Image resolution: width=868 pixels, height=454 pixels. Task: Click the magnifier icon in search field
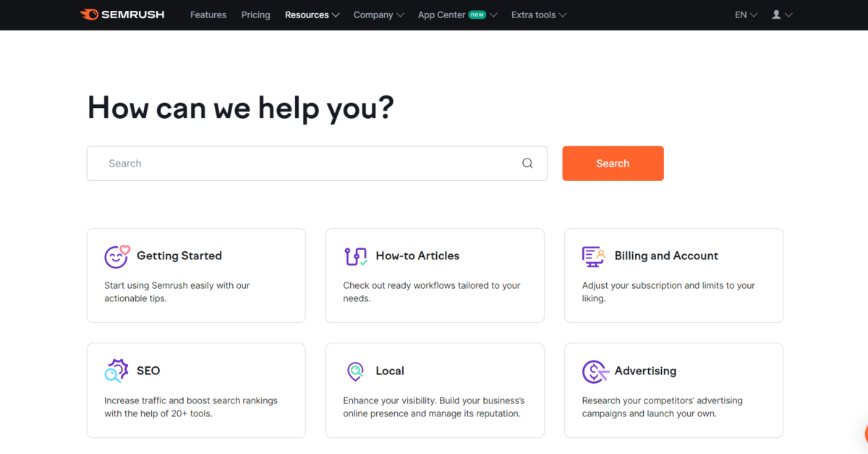click(527, 164)
